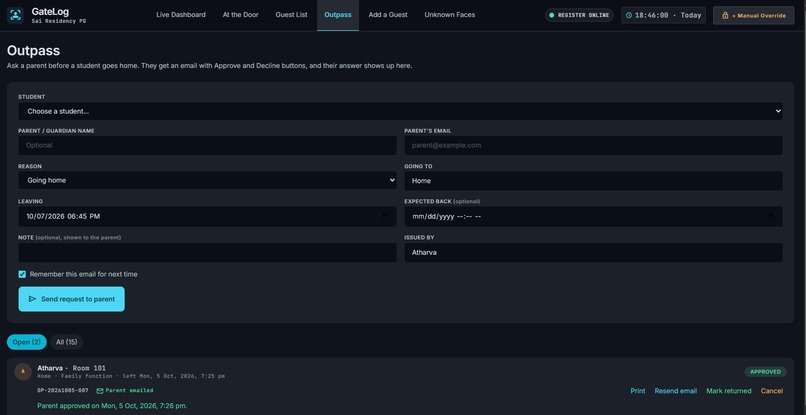Open the Choose a student dropdown
The width and height of the screenshot is (806, 415).
tap(400, 111)
